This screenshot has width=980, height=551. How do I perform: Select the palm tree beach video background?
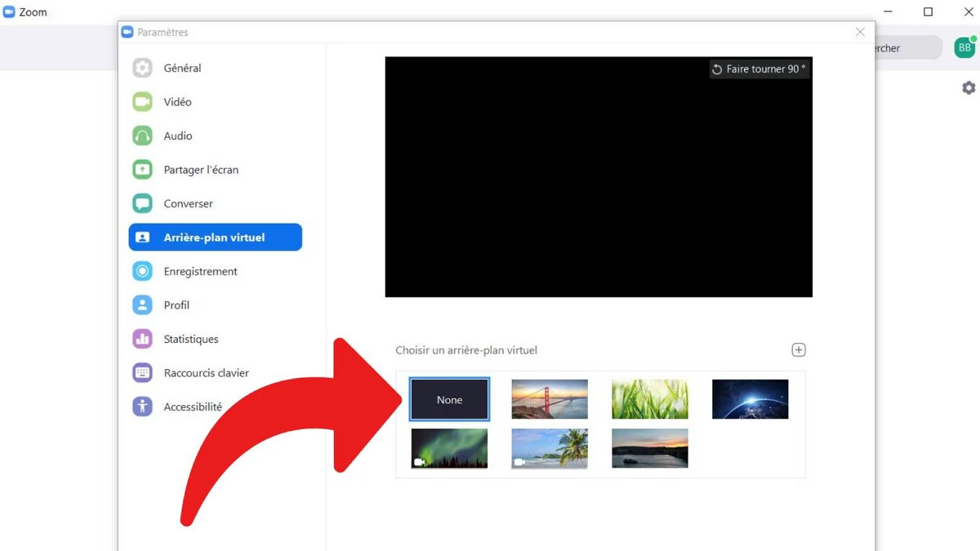coord(550,448)
